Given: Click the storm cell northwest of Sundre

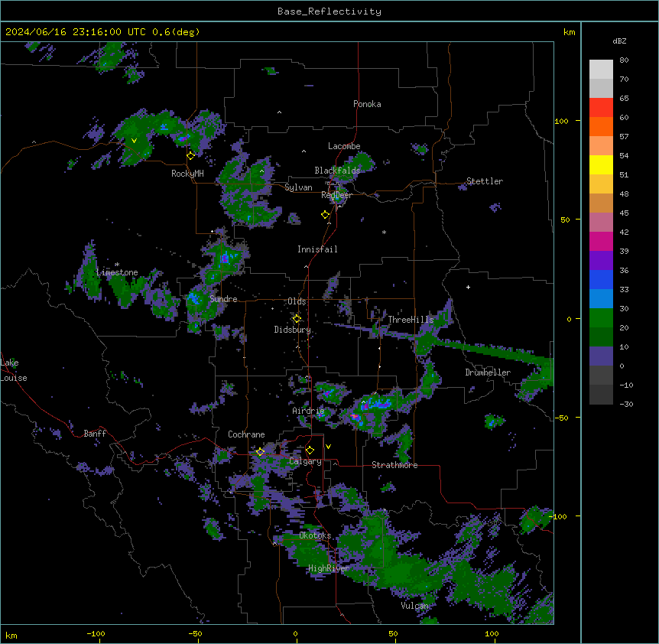Looking at the screenshot, I should pos(224,257).
